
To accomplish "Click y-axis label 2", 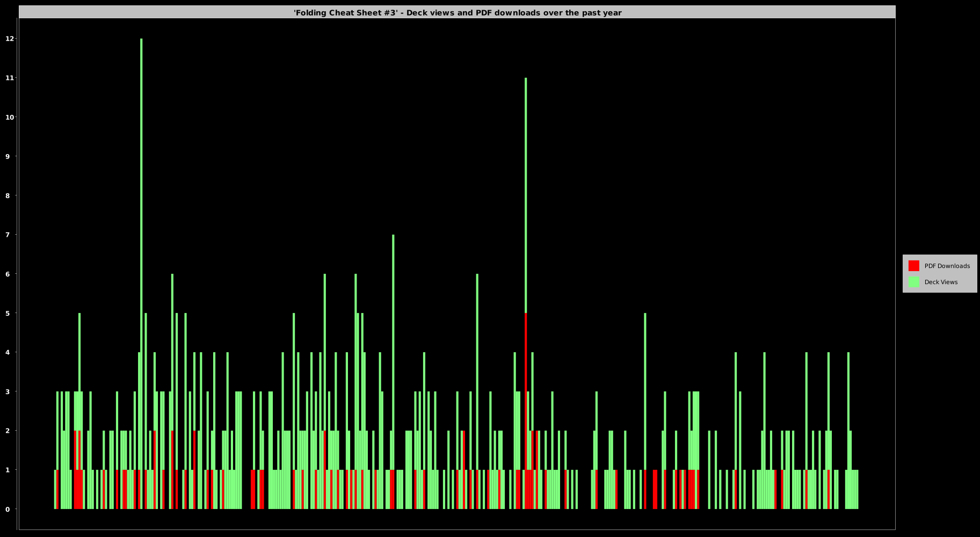I will [8, 431].
